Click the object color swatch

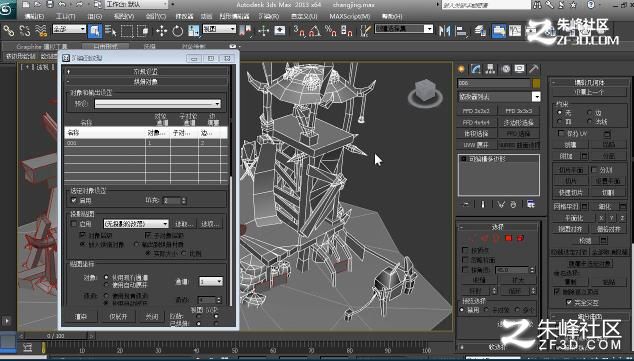(x=536, y=84)
